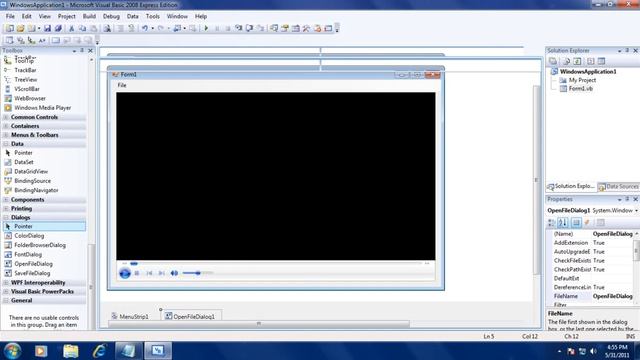
Task: Click File menu on Form1 designer
Action: [122, 85]
